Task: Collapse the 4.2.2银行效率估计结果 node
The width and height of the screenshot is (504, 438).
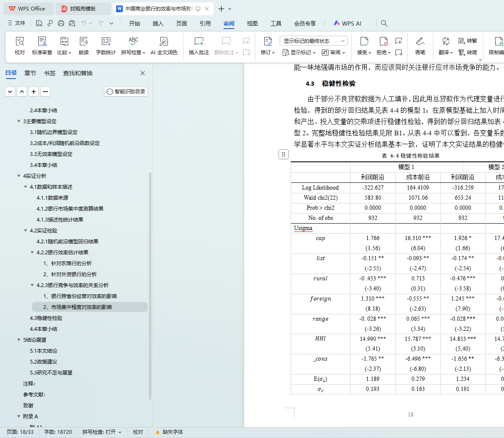Action: [32, 252]
